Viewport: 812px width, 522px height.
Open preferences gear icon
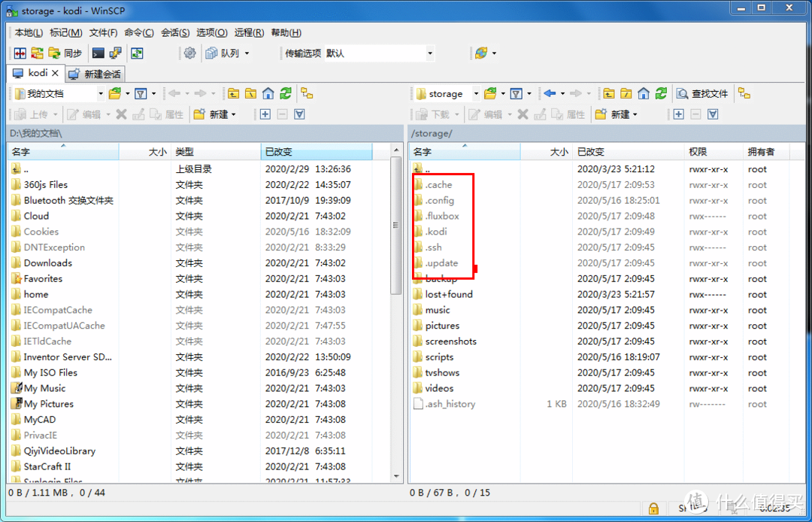(x=189, y=53)
